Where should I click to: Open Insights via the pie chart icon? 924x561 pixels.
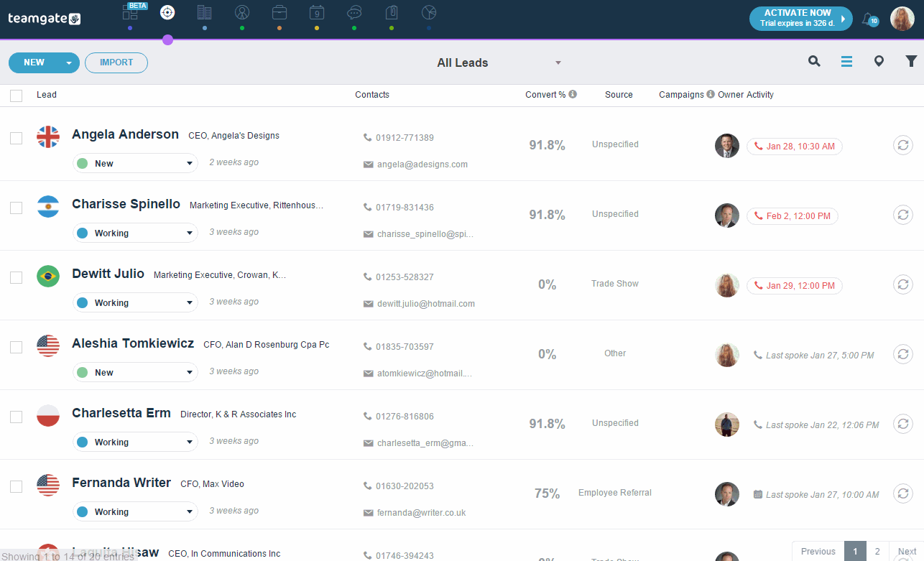click(x=429, y=13)
